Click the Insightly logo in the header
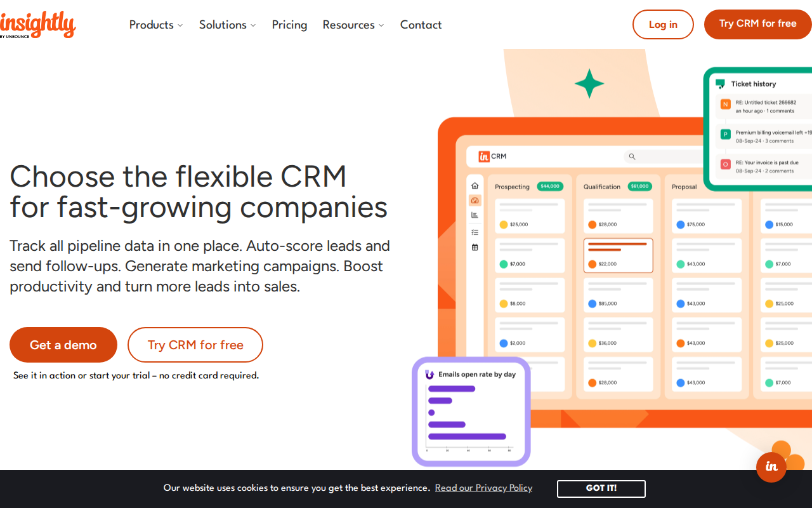The image size is (812, 508). pyautogui.click(x=38, y=24)
